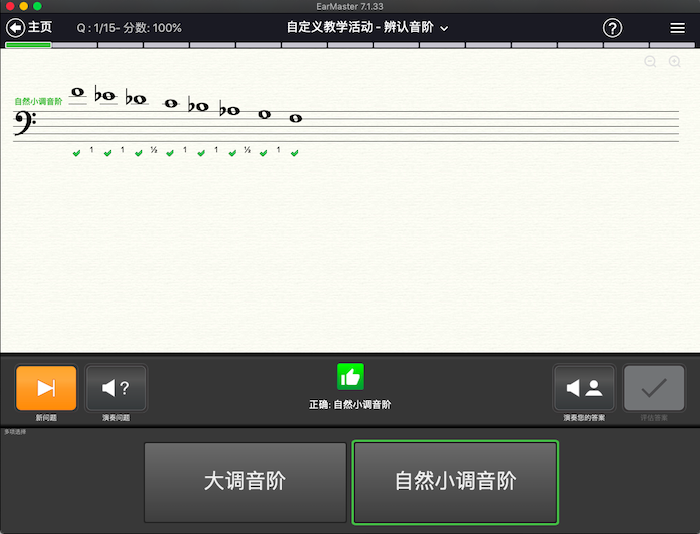Click the last whole note on staff

[296, 118]
